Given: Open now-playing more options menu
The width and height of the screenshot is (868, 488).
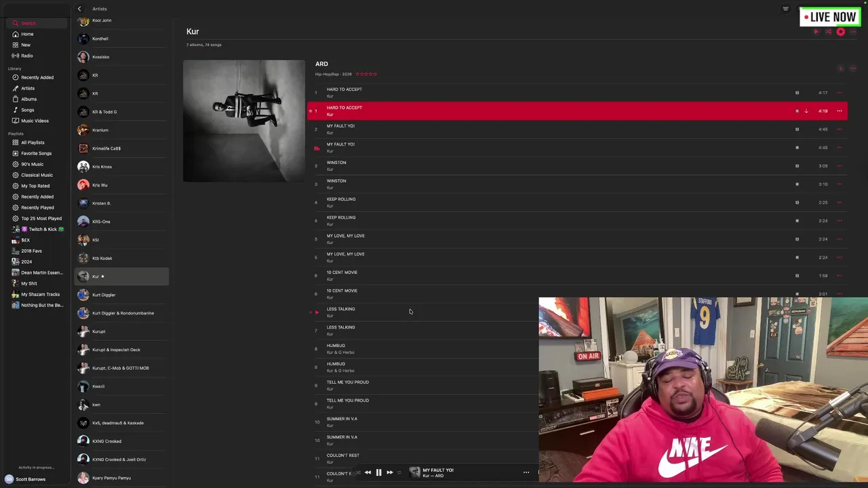Looking at the screenshot, I should [x=526, y=472].
